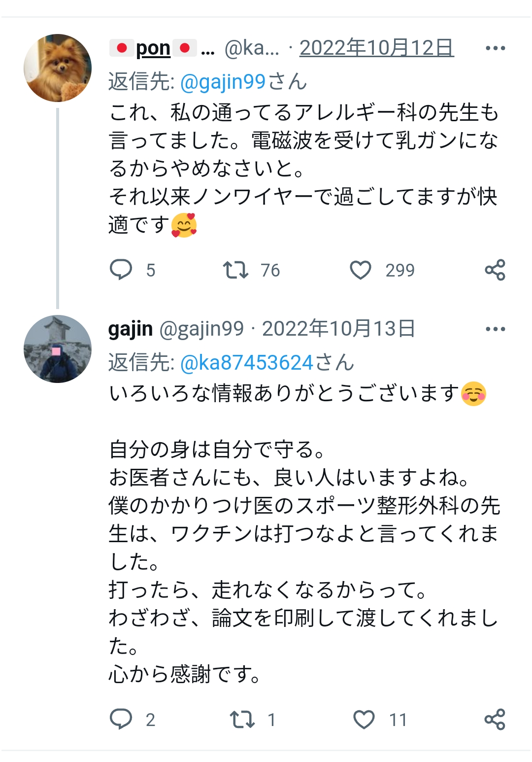Screen dimensions: 532x762
Task: Visit gajin's profile via bold display name
Action: coord(131,329)
